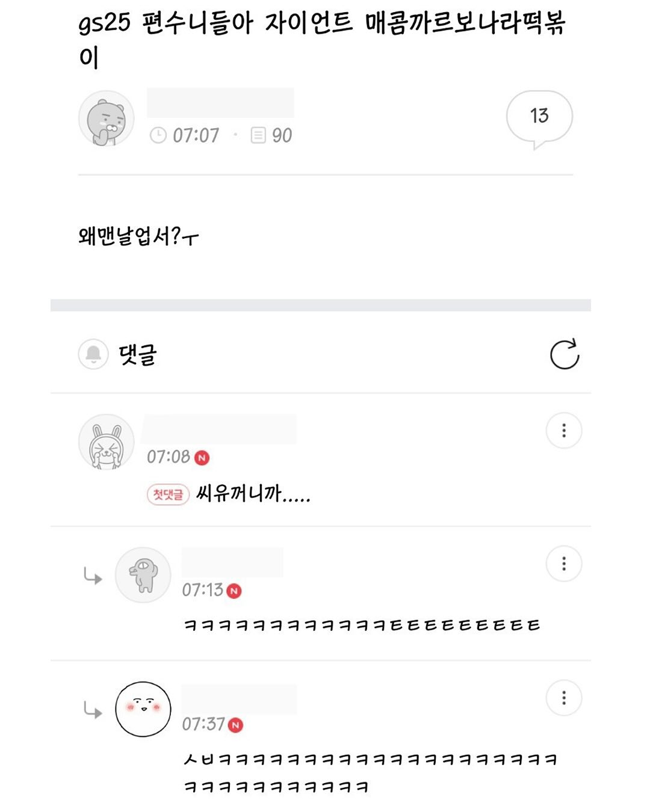Click the rabbit avatar of first commenter
Screen dimensions: 650x812
pos(107,443)
